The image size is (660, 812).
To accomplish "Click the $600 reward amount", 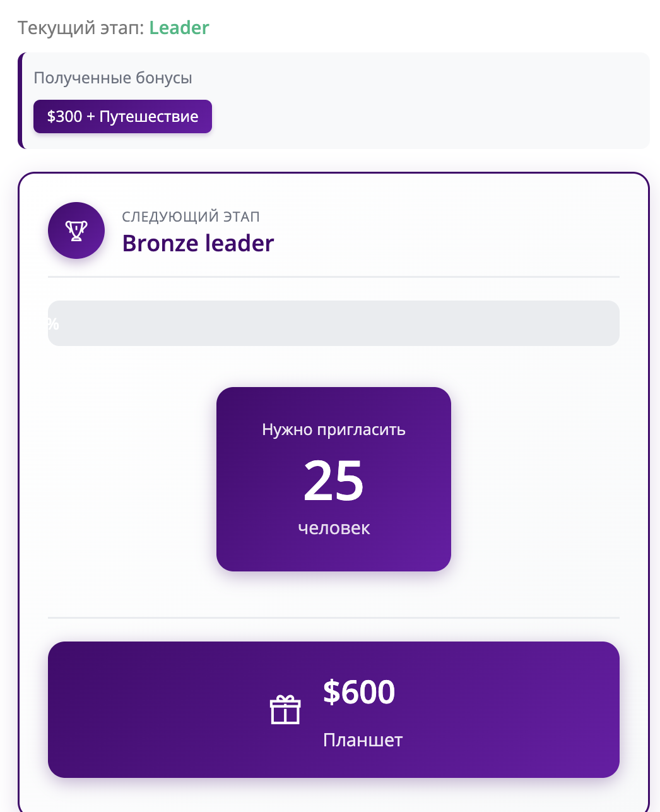I will point(359,692).
